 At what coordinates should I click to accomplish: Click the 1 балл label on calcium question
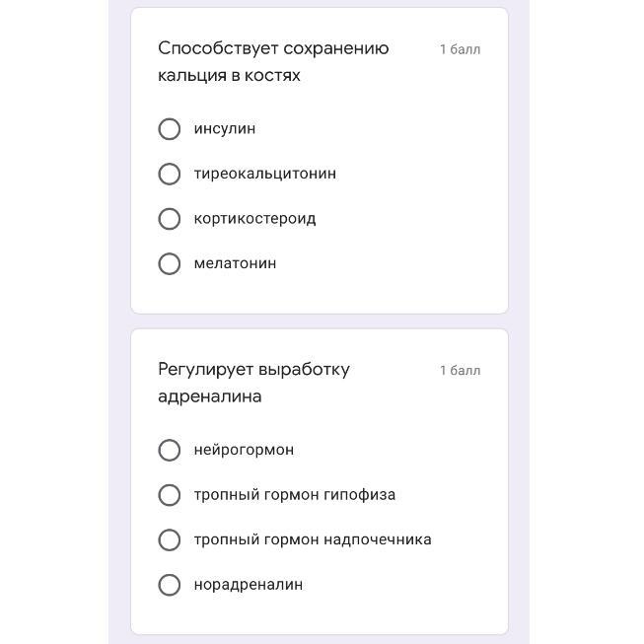coord(460,49)
